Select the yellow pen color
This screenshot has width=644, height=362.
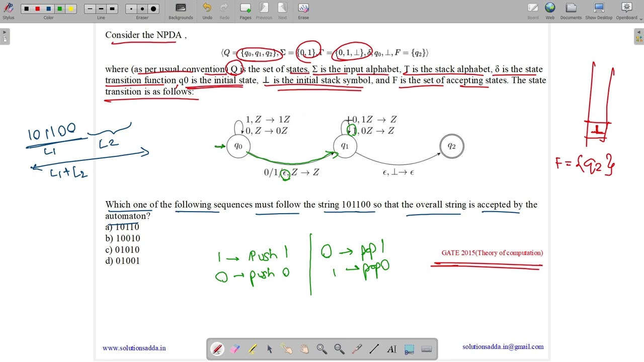click(70, 9)
